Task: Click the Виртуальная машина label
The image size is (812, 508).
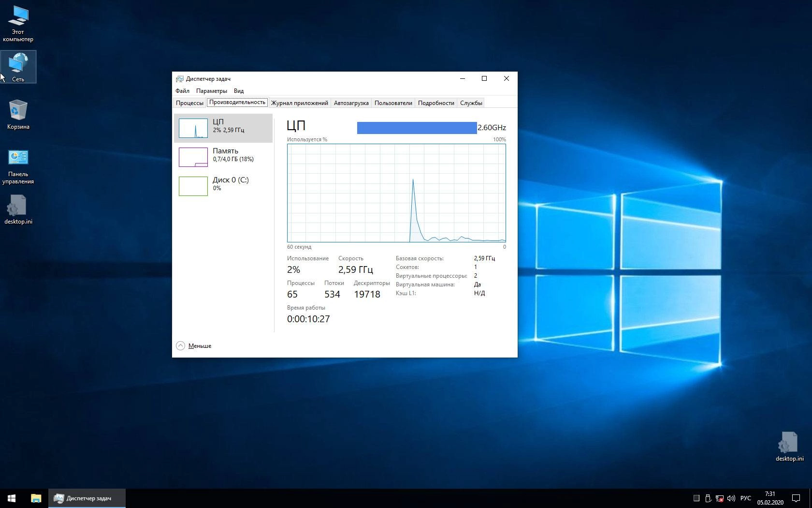Action: click(x=425, y=284)
